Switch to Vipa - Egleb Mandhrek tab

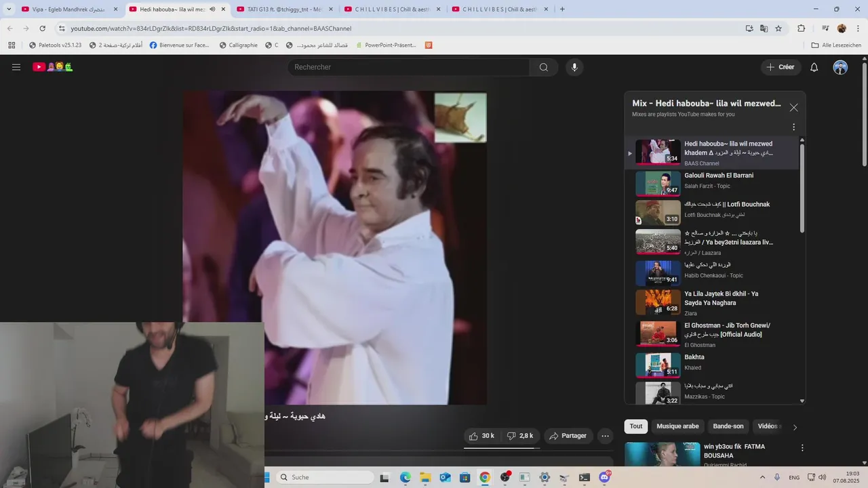point(69,9)
